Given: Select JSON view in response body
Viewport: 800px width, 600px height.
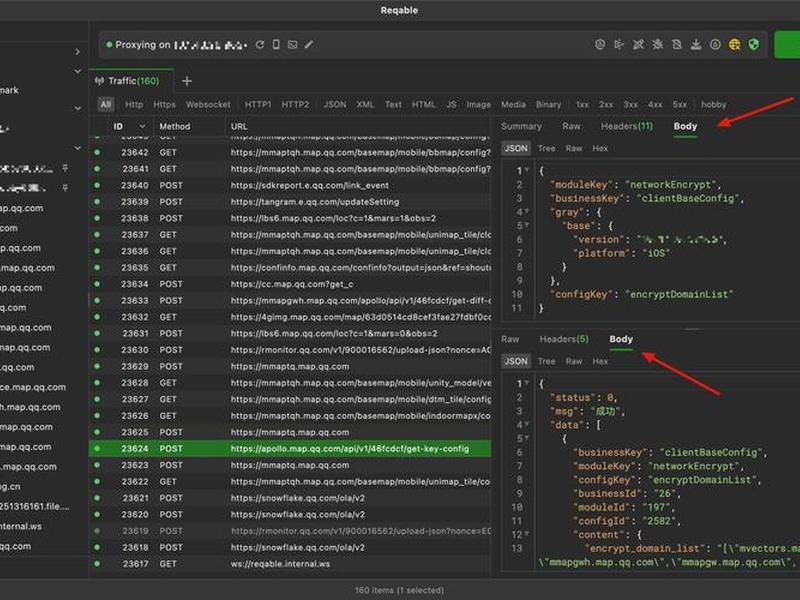Looking at the screenshot, I should tap(516, 361).
